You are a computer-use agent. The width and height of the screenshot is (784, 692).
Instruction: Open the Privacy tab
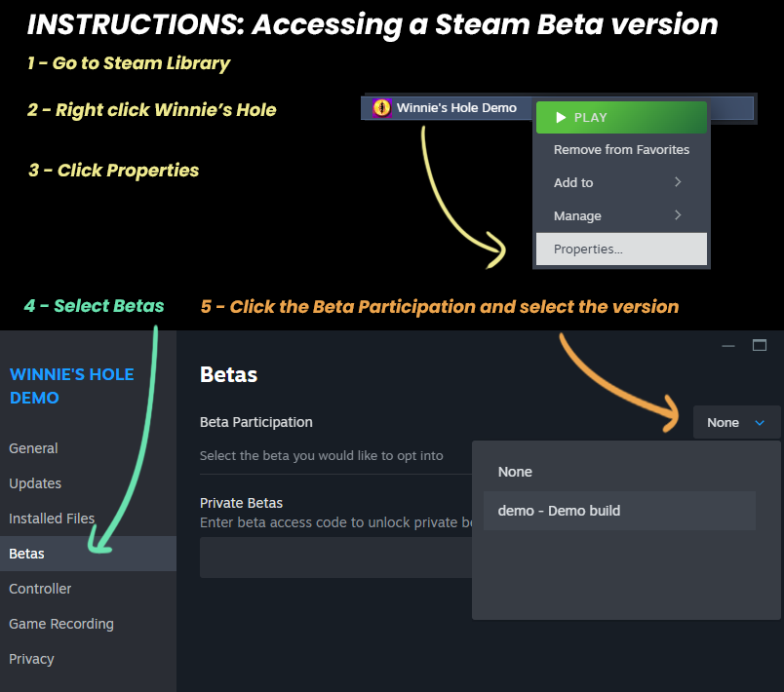[x=88, y=659]
